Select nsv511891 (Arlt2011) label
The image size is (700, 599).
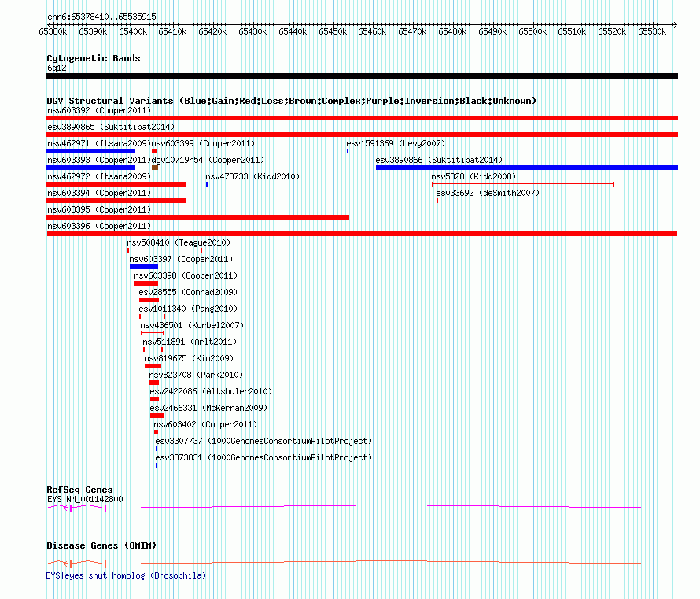coord(190,342)
